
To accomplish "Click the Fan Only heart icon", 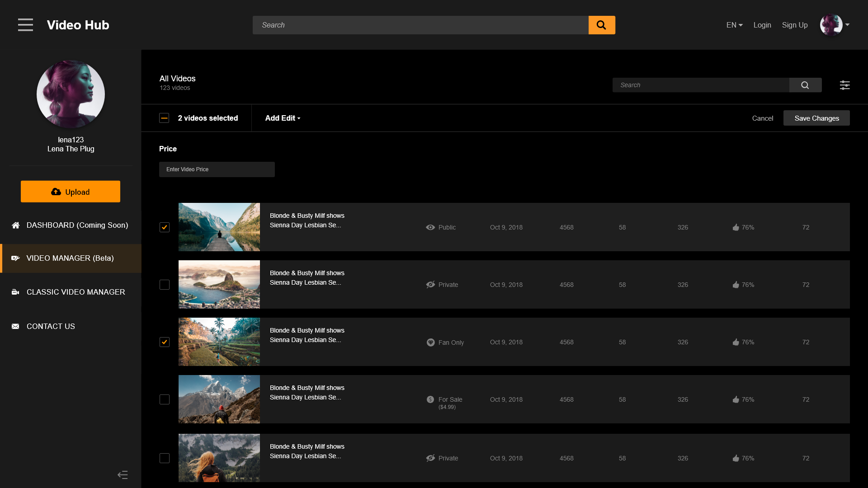I will (430, 343).
